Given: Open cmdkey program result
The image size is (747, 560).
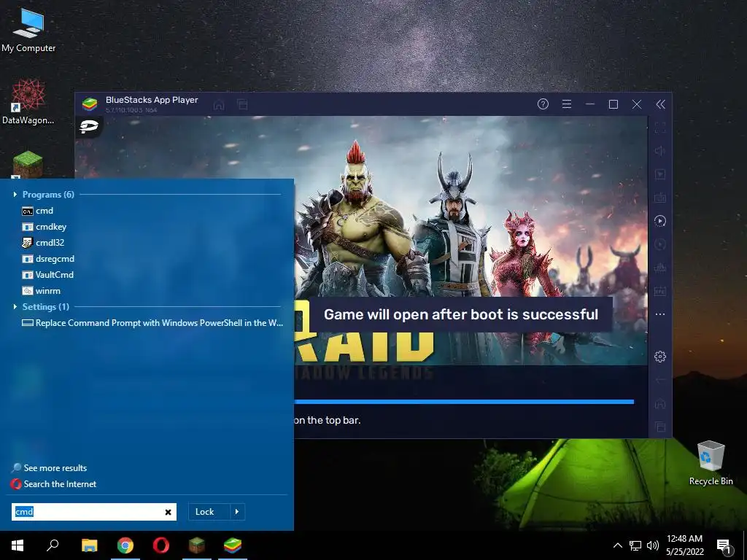Looking at the screenshot, I should pyautogui.click(x=44, y=227).
